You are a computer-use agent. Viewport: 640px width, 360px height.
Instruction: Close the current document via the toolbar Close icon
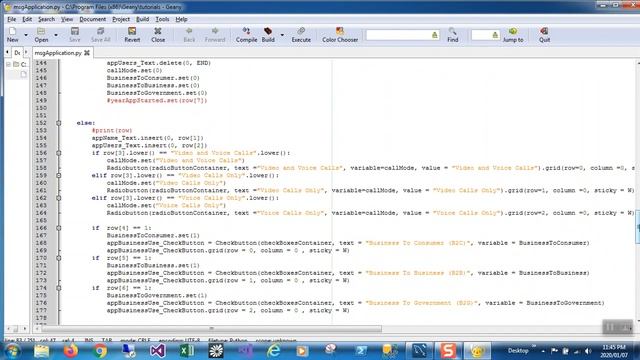click(x=158, y=35)
